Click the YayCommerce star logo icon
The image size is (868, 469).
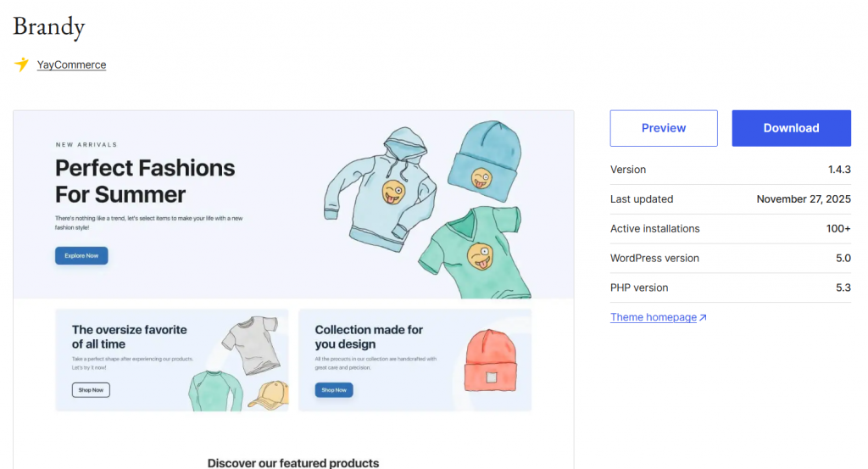(x=21, y=64)
